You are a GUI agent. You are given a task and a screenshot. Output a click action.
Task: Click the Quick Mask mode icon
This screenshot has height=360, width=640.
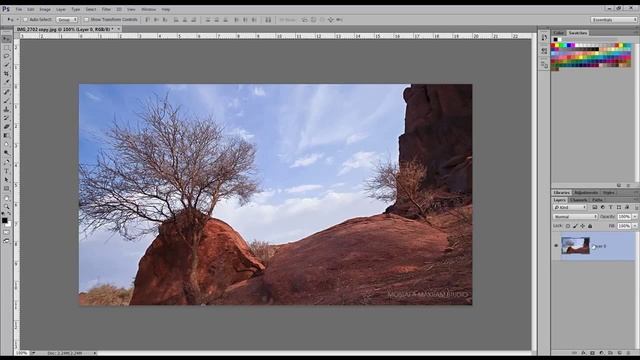[6, 232]
